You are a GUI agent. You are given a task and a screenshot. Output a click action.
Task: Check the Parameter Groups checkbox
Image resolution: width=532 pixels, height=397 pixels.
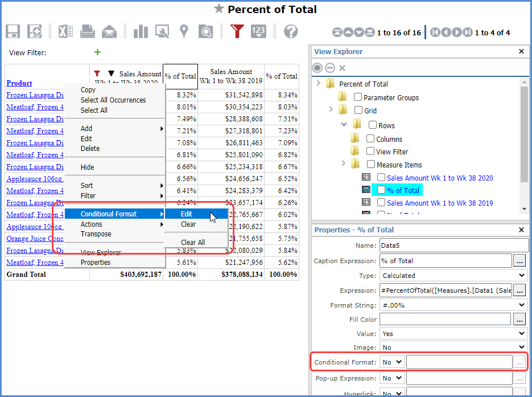[358, 97]
